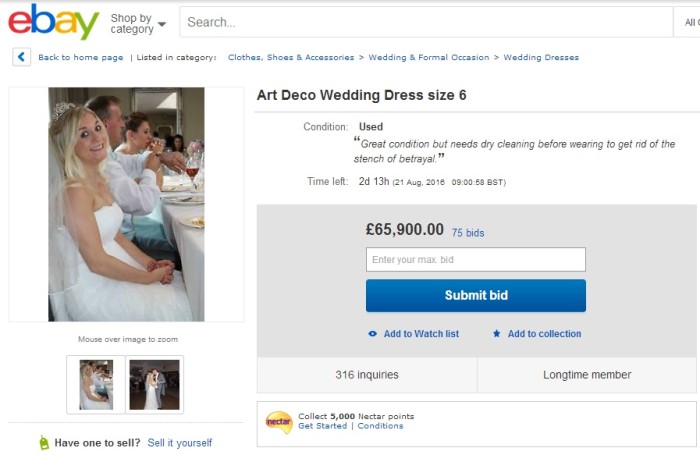
Task: Open the Nectar Conditions link
Action: click(x=380, y=426)
